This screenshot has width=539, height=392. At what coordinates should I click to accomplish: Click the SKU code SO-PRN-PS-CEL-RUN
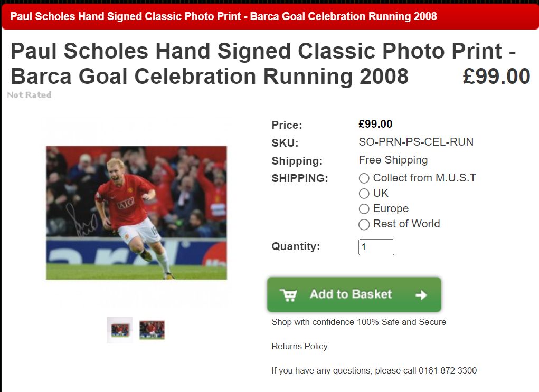tap(416, 142)
